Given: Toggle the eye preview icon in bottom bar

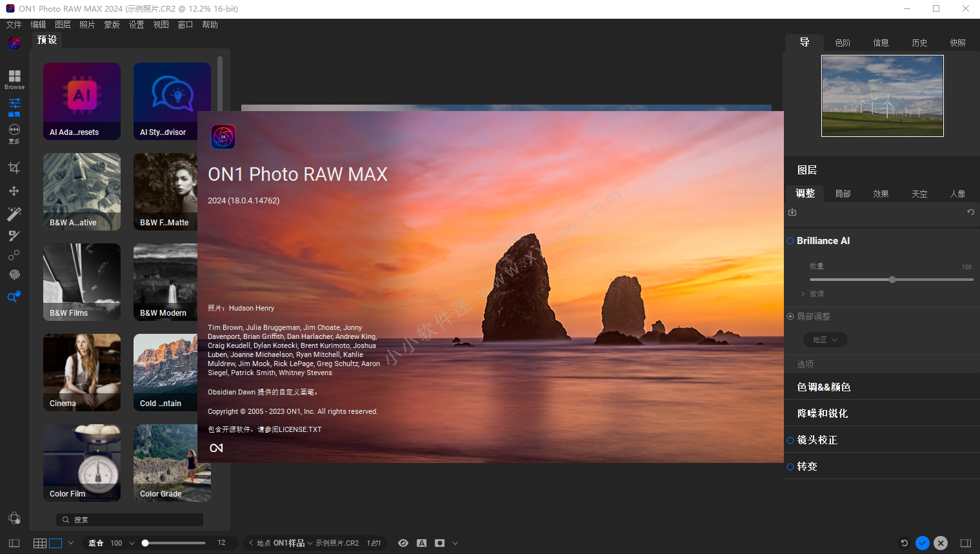Looking at the screenshot, I should pos(403,543).
